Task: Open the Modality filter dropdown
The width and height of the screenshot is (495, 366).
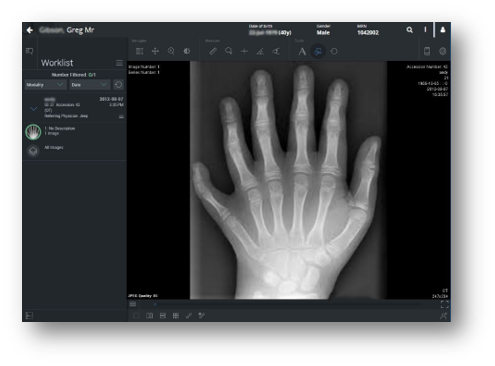Action: click(45, 85)
